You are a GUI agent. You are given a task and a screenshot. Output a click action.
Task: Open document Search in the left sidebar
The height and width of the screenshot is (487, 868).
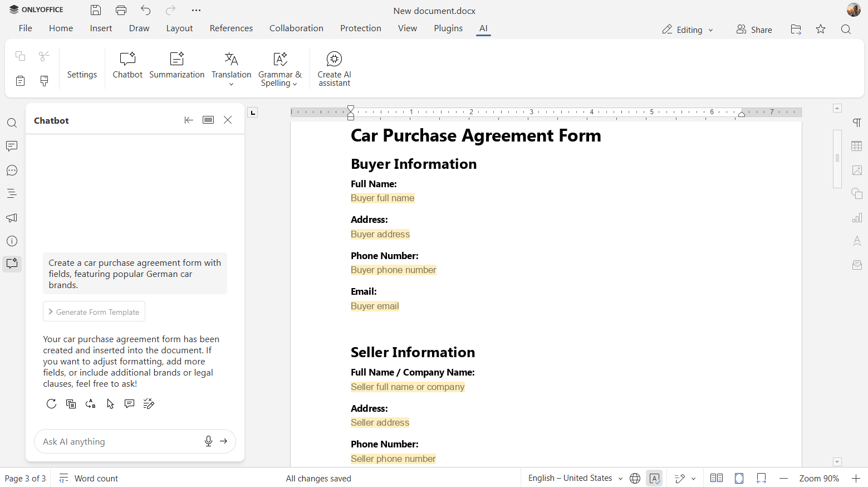12,123
